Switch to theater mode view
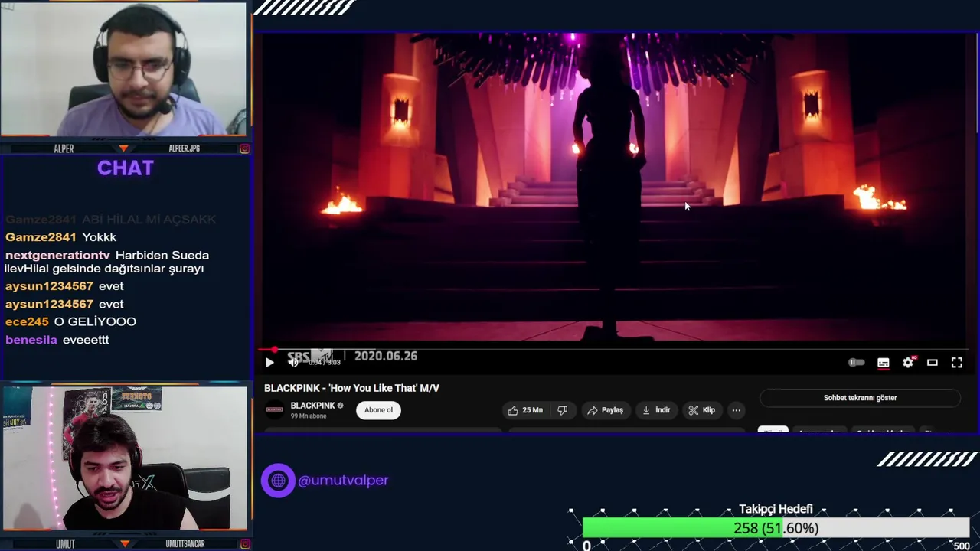 point(933,363)
